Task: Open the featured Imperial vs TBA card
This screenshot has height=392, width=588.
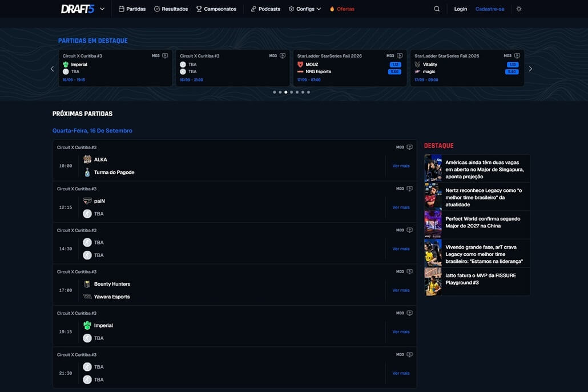Action: coord(115,68)
